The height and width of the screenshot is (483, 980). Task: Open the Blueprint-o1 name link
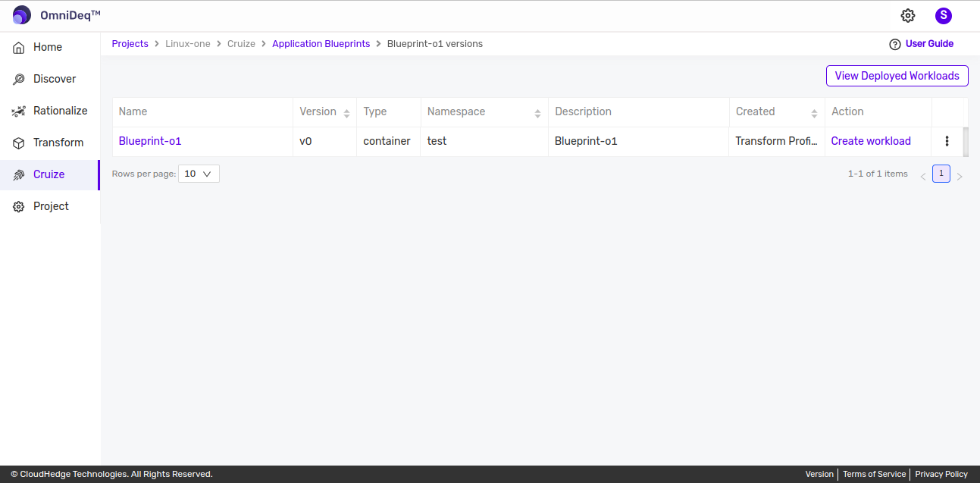tap(150, 141)
